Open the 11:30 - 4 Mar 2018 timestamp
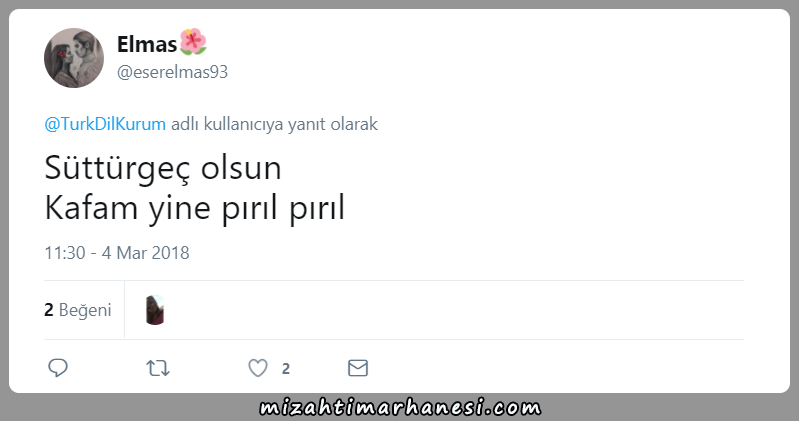 (117, 253)
